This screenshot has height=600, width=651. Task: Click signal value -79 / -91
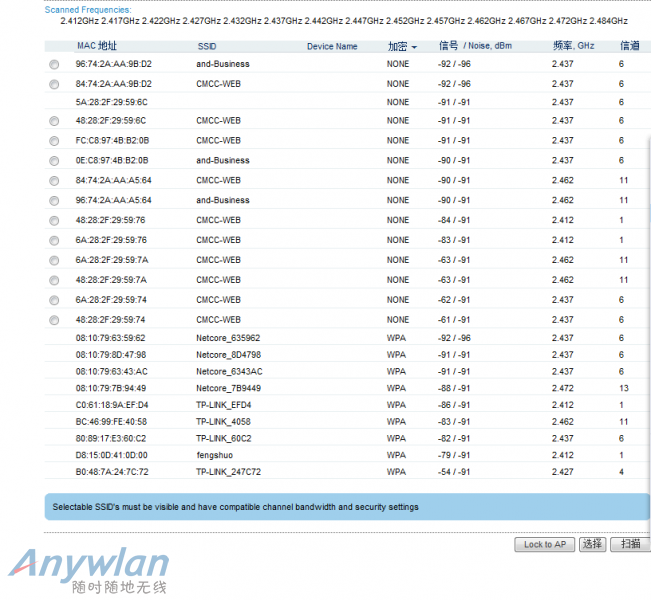tap(453, 456)
